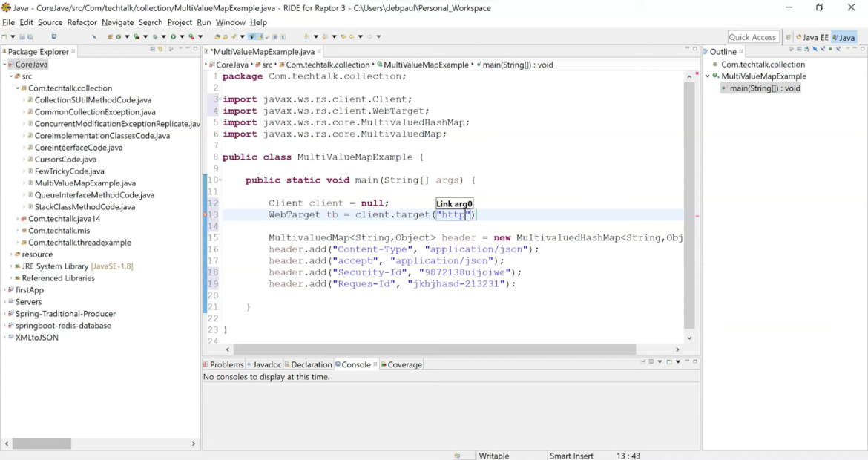This screenshot has width=868, height=460.
Task: Open the New wizard dropdown arrow
Action: click(12, 36)
